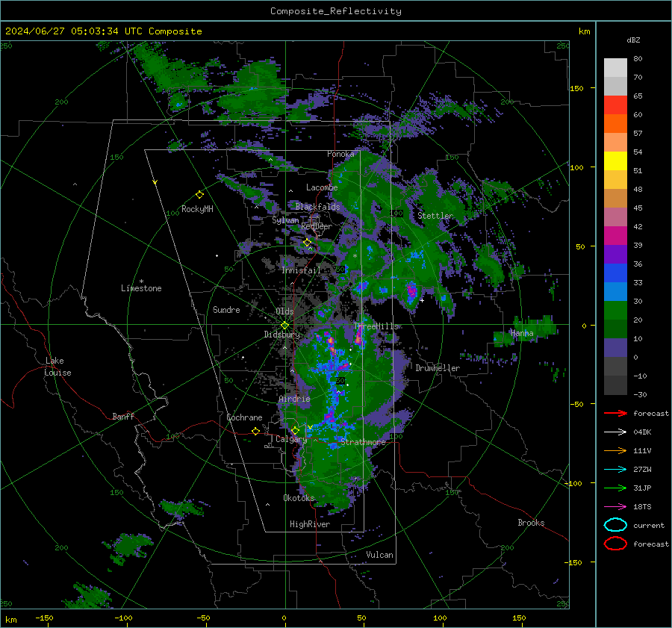
Task: Pick the cyan 27ZW arrow legend entry
Action: 615,470
